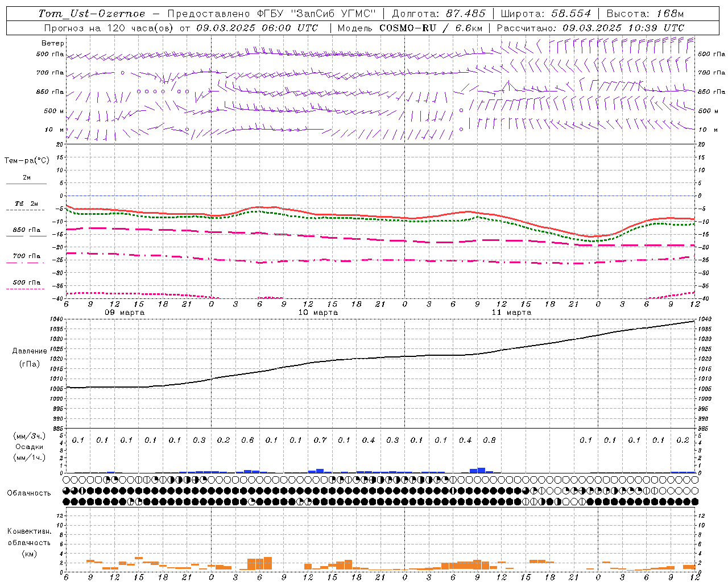This screenshot has width=728, height=582.
Task: Click the 0.8 precipitation value
Action: (x=489, y=440)
